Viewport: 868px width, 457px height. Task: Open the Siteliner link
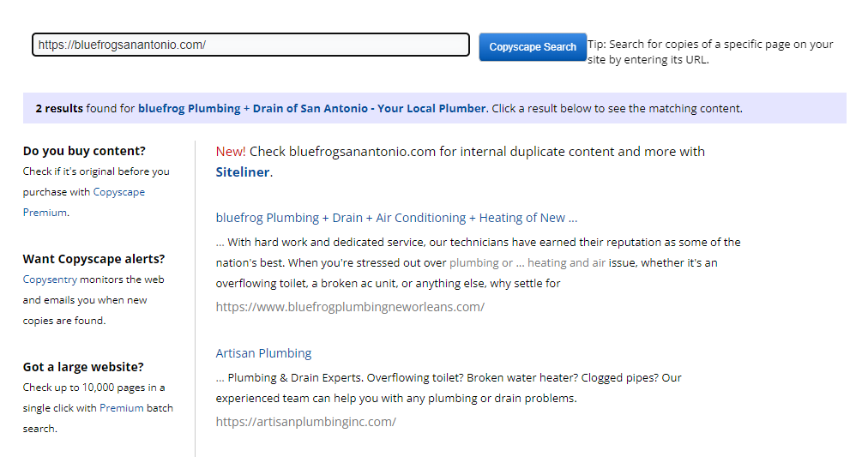point(244,172)
